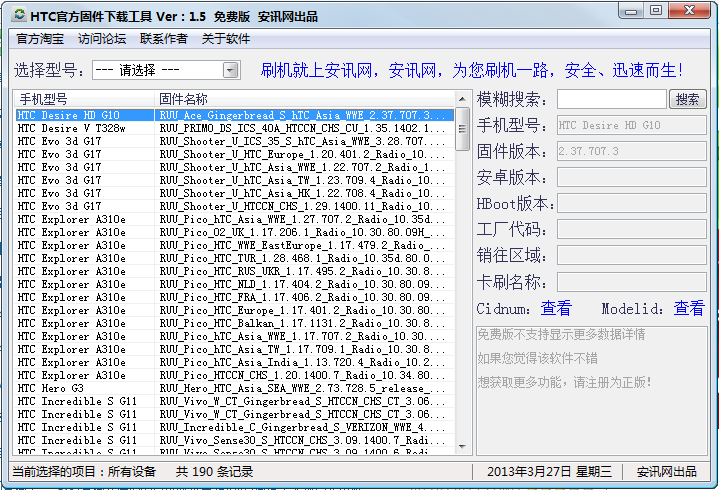Click the 销往区域 field

(x=632, y=255)
